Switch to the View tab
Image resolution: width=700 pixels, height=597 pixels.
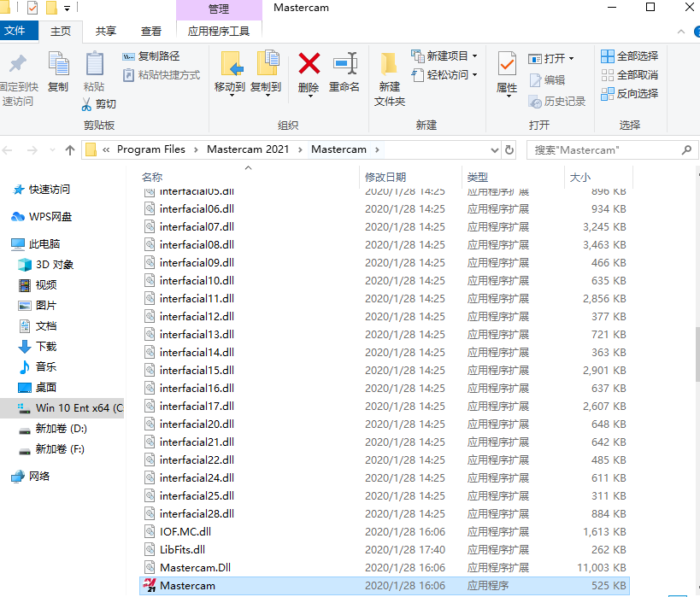coord(151,32)
